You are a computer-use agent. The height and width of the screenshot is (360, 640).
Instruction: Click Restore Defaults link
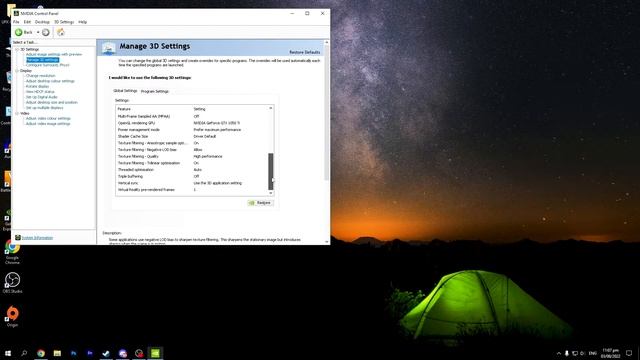pyautogui.click(x=304, y=52)
